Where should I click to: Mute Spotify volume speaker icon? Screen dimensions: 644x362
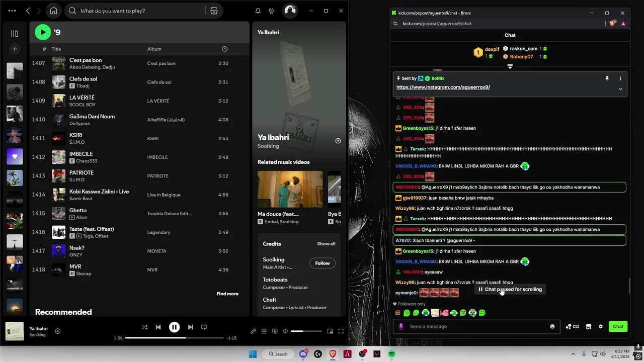pos(285,331)
